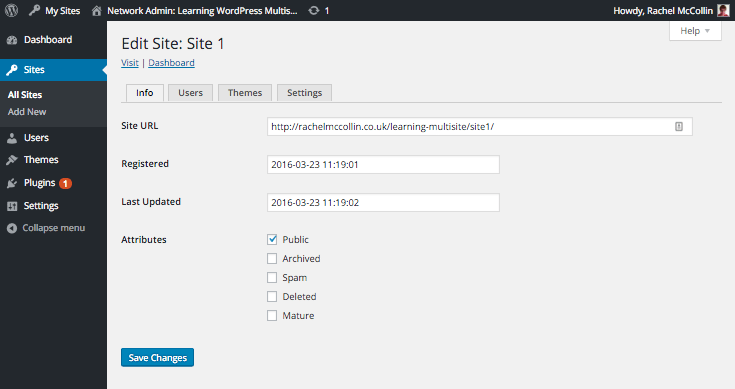Click the Plugins update count badge
735x389 pixels.
tap(65, 183)
